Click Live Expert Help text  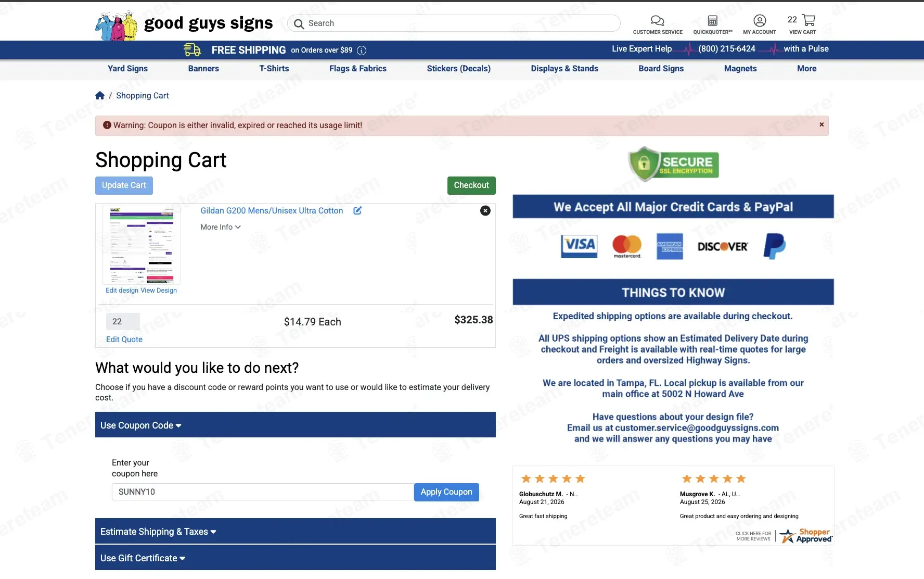(641, 49)
